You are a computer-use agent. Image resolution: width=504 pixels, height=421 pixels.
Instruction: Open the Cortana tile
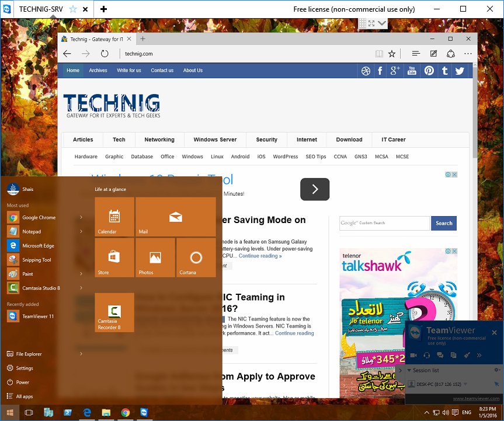196,258
